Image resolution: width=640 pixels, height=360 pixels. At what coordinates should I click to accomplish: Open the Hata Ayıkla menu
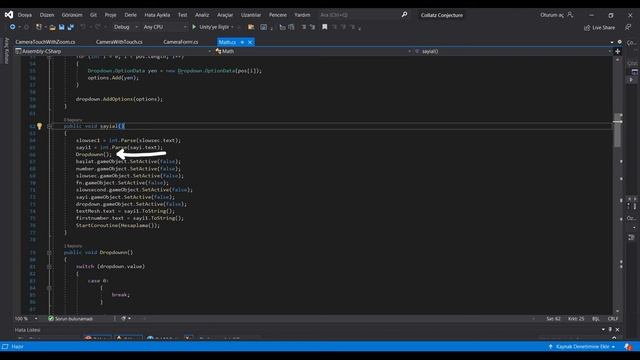[157, 15]
